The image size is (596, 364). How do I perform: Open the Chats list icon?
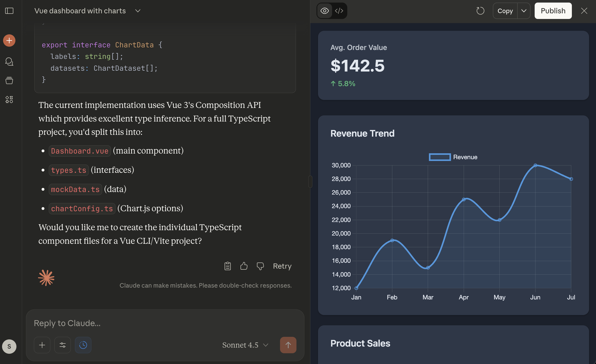click(x=9, y=62)
